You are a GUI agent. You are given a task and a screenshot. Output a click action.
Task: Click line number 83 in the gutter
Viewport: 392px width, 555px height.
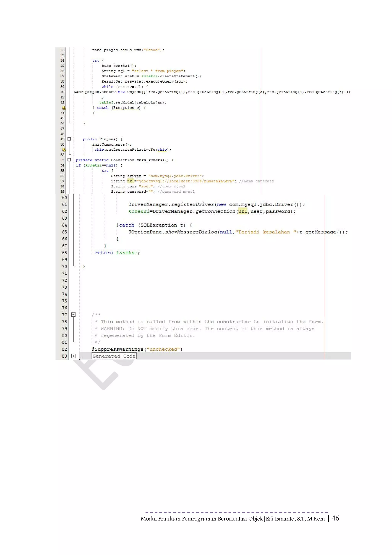pos(65,356)
